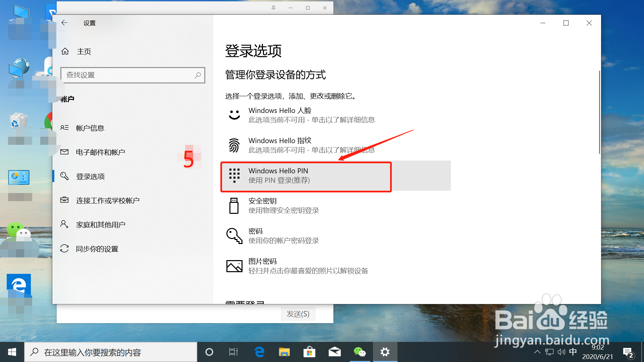Screen dimensions: 644x362
Task: Click the taskbar search box
Action: (x=111, y=352)
